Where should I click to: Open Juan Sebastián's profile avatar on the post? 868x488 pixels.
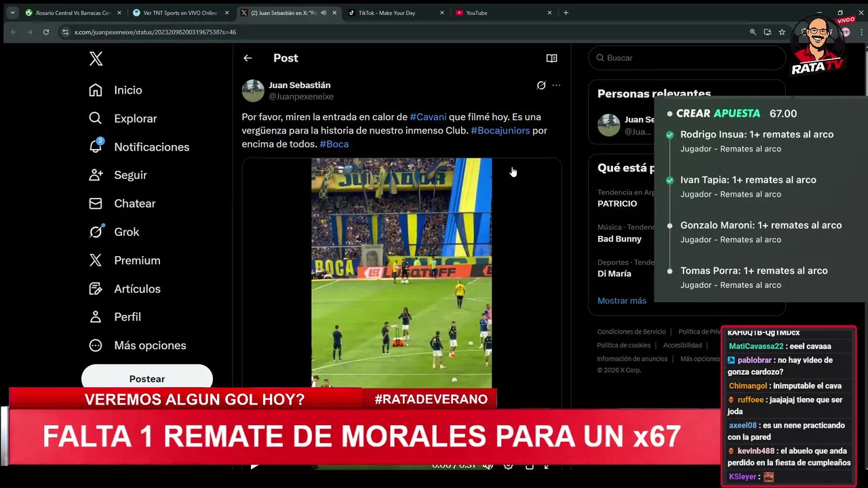(253, 90)
